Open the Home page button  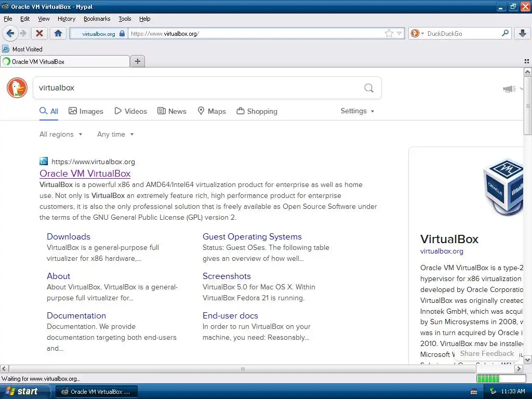click(x=58, y=33)
